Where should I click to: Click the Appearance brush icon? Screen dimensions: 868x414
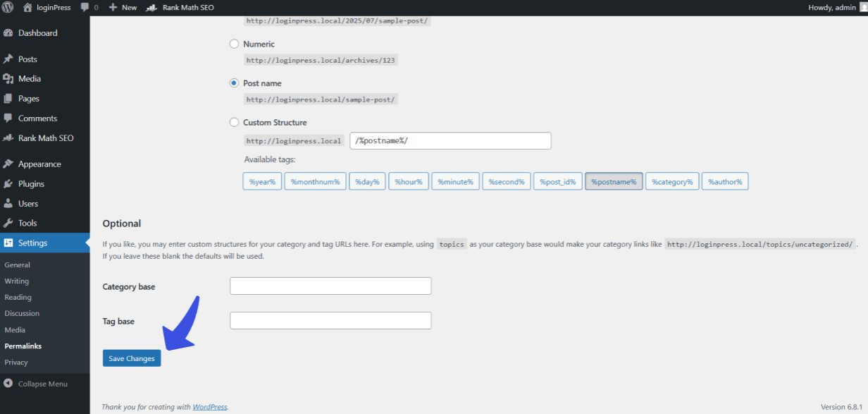pos(8,164)
